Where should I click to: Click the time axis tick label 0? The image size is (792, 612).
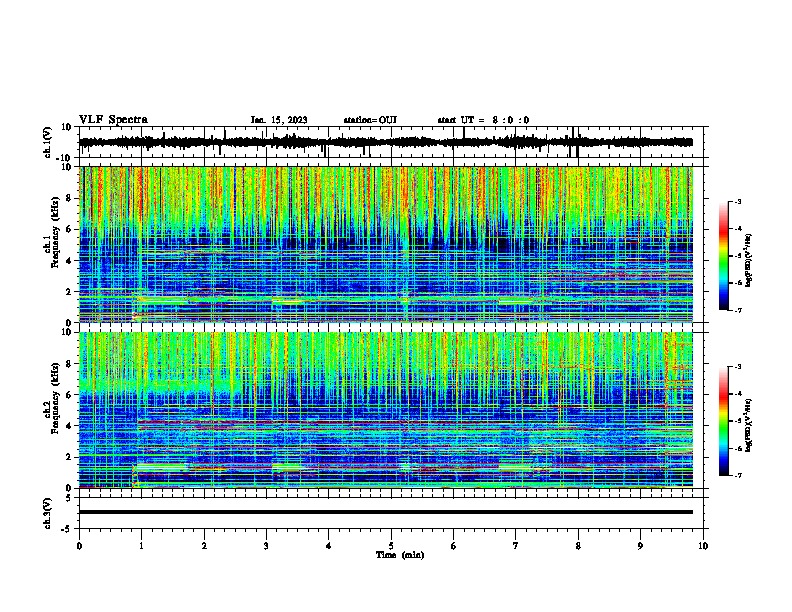pos(79,546)
